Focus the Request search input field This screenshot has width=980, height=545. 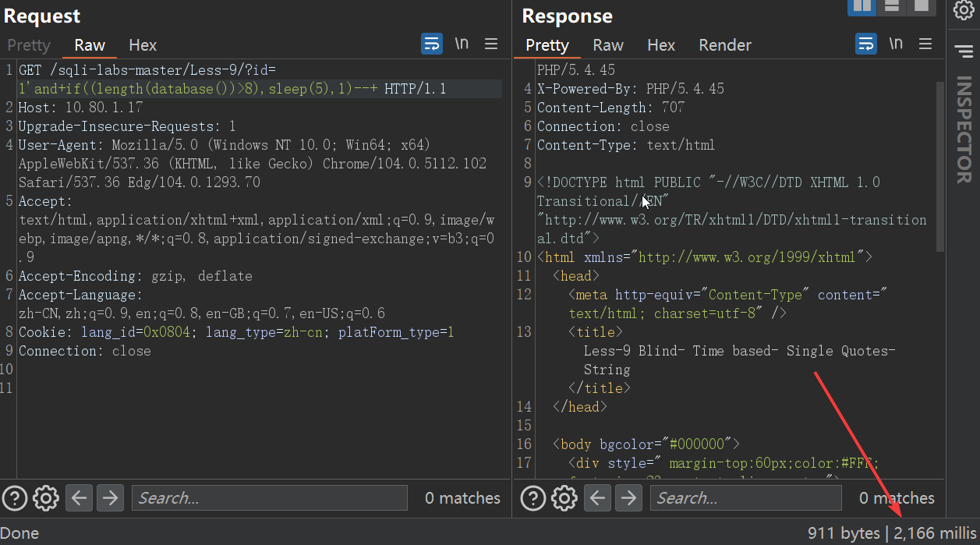click(270, 497)
